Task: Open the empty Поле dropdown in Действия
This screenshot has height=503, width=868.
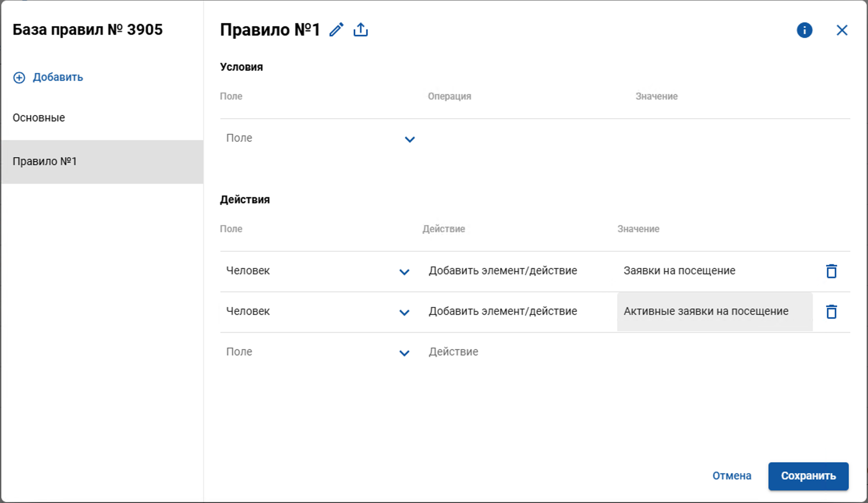Action: (404, 353)
